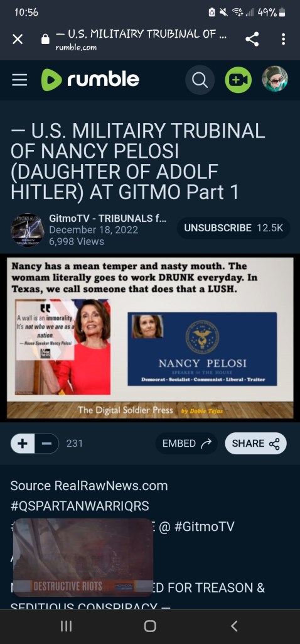Viewport: 300px width, 644px height.
Task: Open GitmoTV - TRIBUNALS channel name
Action: (107, 219)
